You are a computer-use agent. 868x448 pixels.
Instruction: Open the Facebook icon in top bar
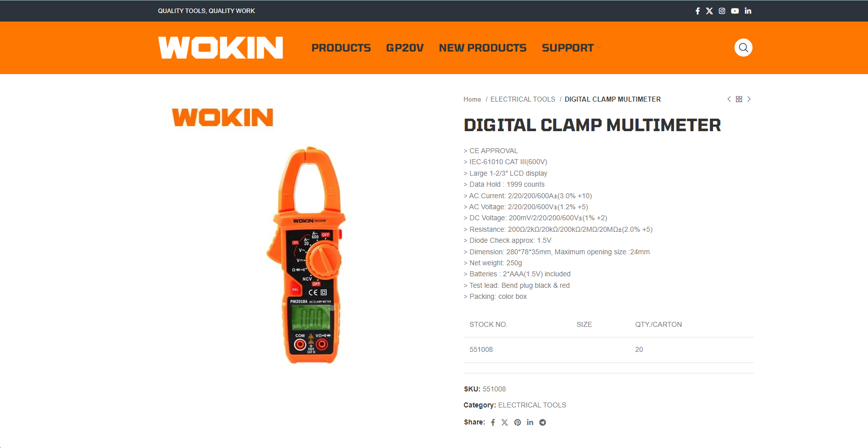[x=697, y=11]
